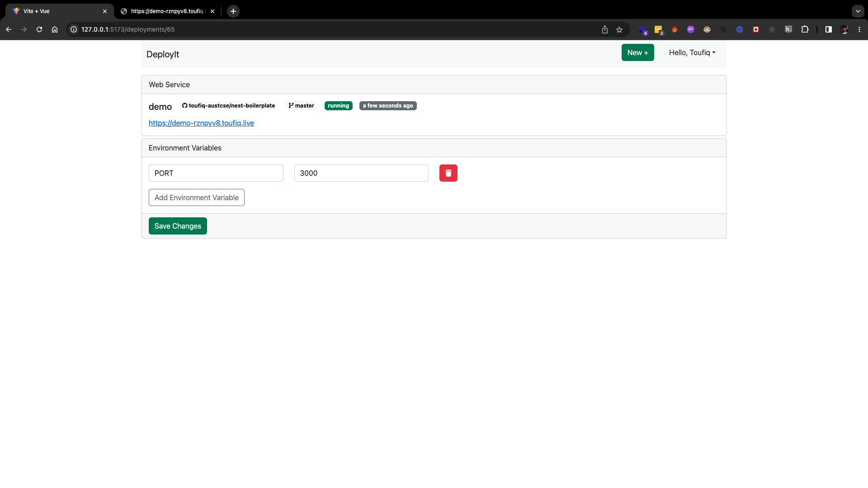Click the share page icon
This screenshot has width=868, height=488.
click(x=605, y=29)
